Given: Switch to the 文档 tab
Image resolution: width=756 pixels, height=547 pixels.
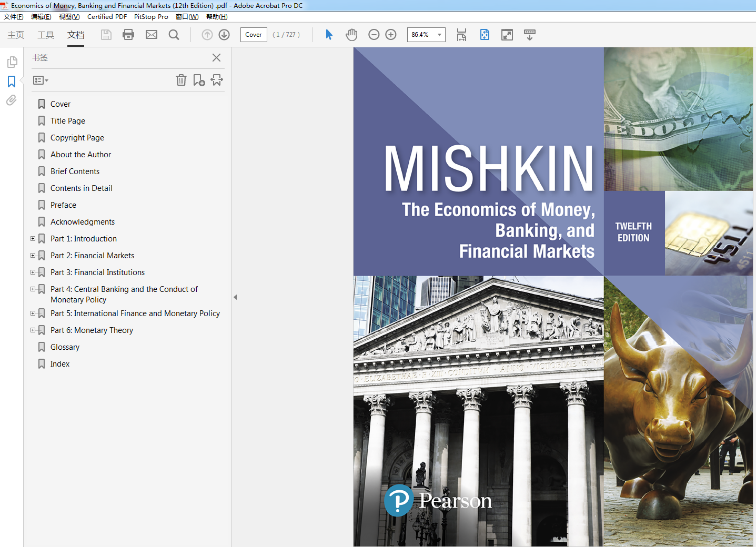Looking at the screenshot, I should click(x=76, y=35).
